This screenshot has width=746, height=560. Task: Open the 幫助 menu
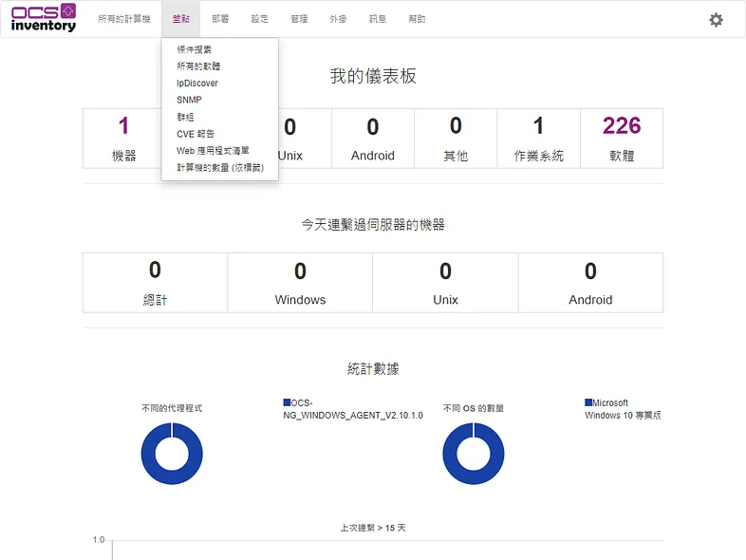tap(418, 19)
